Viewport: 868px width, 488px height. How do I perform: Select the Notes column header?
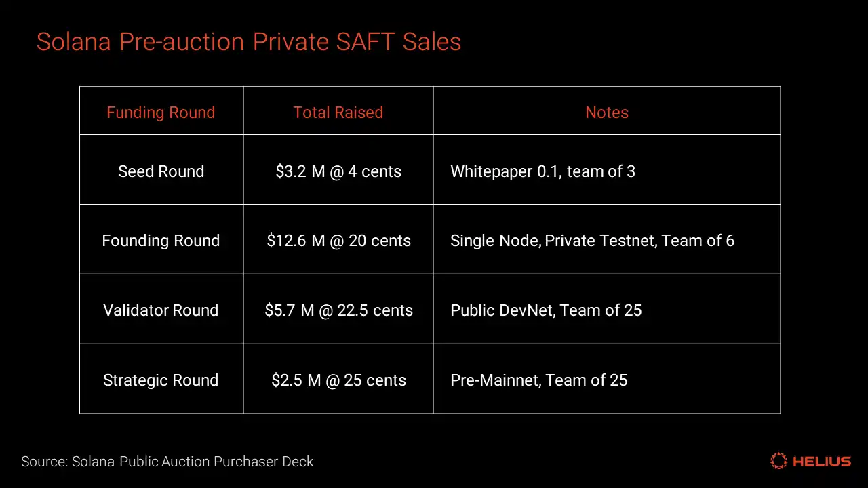pos(606,113)
